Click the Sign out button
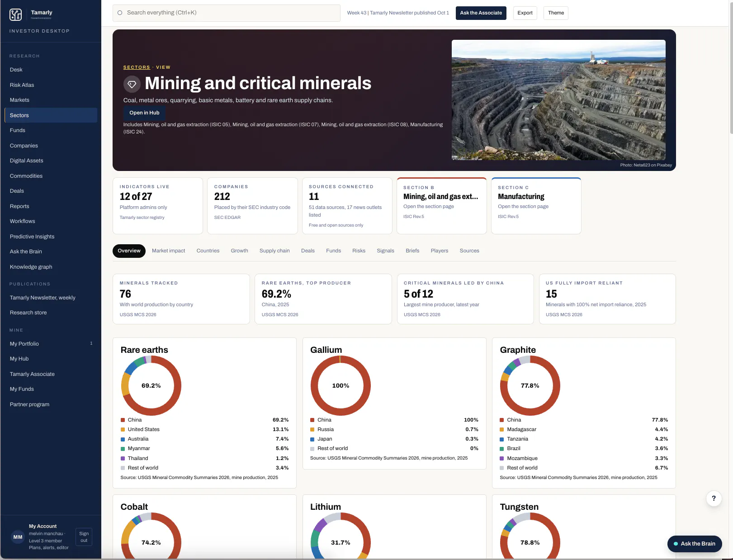Viewport: 733px width, 560px height. tap(84, 537)
